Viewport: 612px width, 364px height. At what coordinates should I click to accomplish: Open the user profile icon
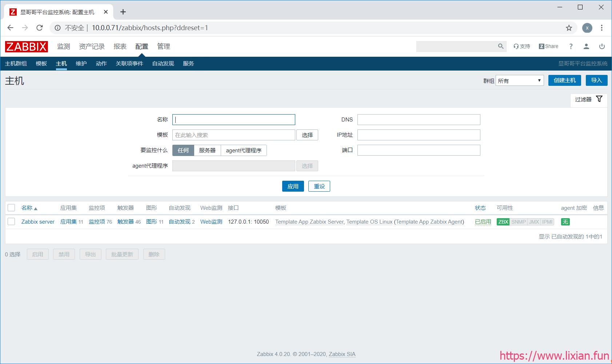pos(586,46)
